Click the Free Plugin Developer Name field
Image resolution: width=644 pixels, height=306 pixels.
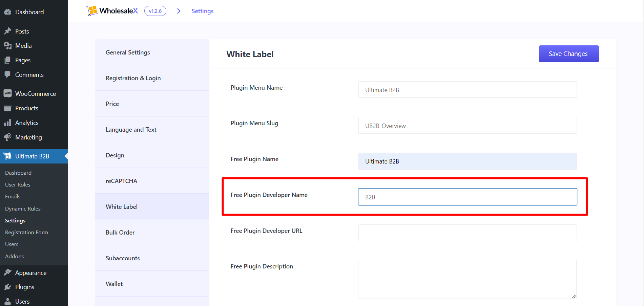pos(468,197)
